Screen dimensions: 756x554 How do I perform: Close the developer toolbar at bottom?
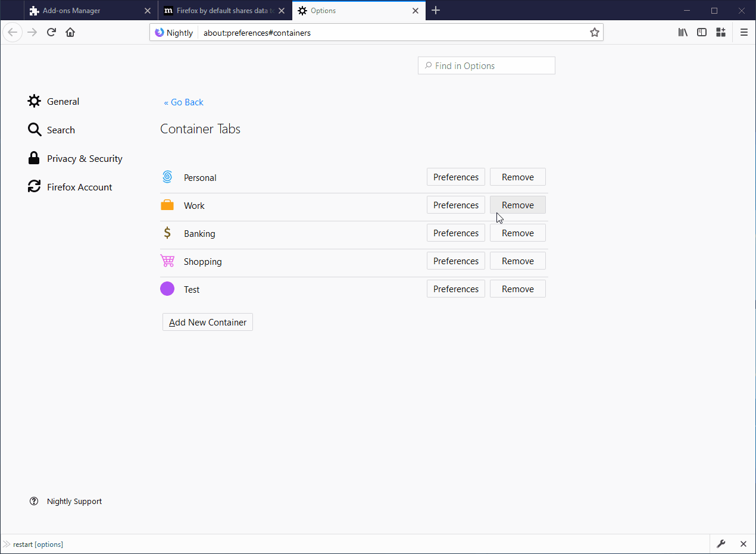pyautogui.click(x=743, y=544)
